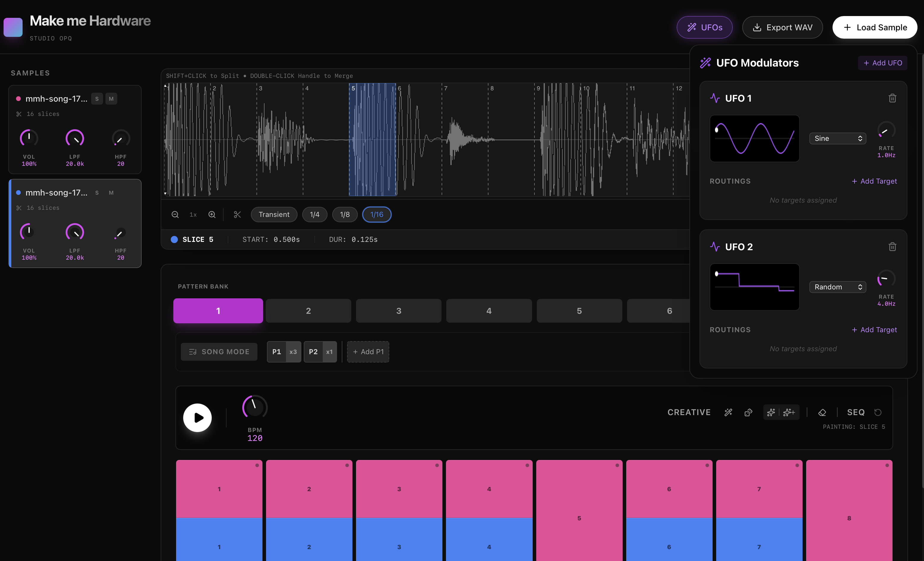Select pattern bank 6
Image resolution: width=924 pixels, height=561 pixels.
point(659,311)
